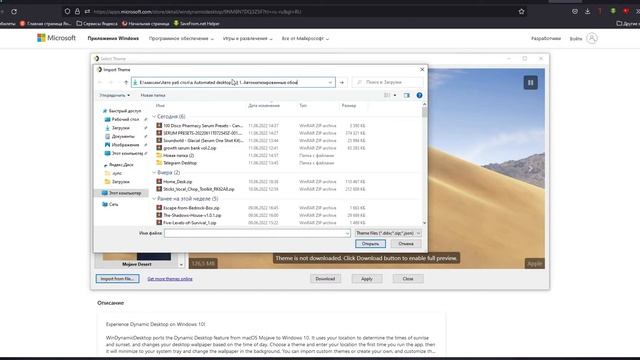Click the Имя файла input field

pos(257,233)
